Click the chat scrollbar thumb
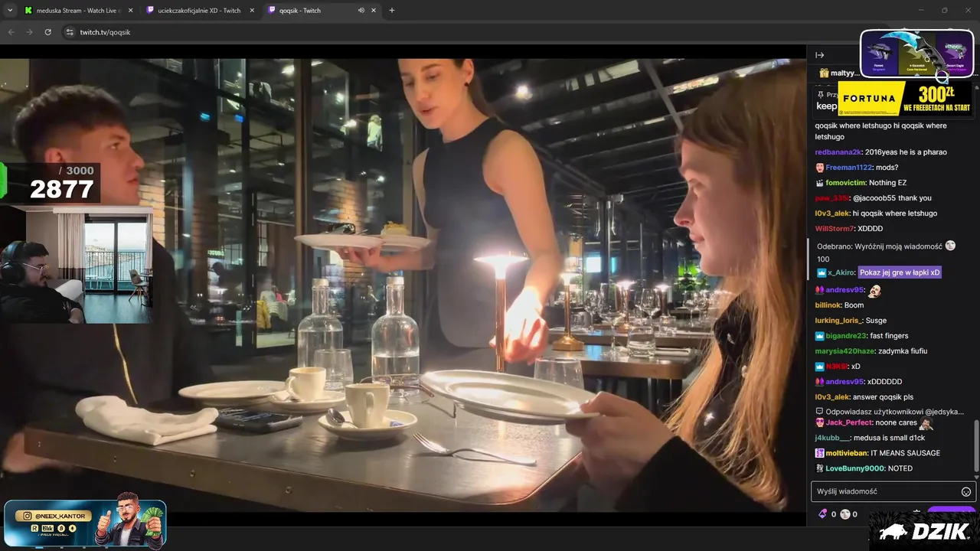980x551 pixels. tap(976, 445)
